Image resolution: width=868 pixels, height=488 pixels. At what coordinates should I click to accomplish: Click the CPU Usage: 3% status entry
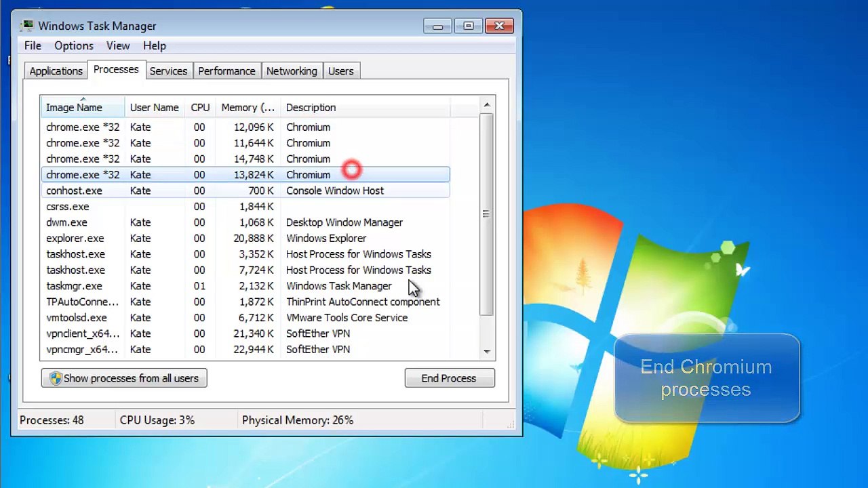(x=157, y=420)
